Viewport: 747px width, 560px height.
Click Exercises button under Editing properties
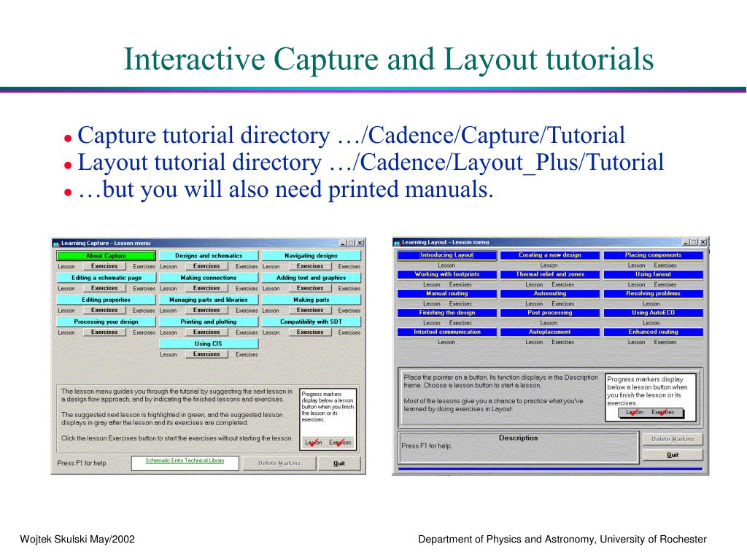tap(104, 310)
